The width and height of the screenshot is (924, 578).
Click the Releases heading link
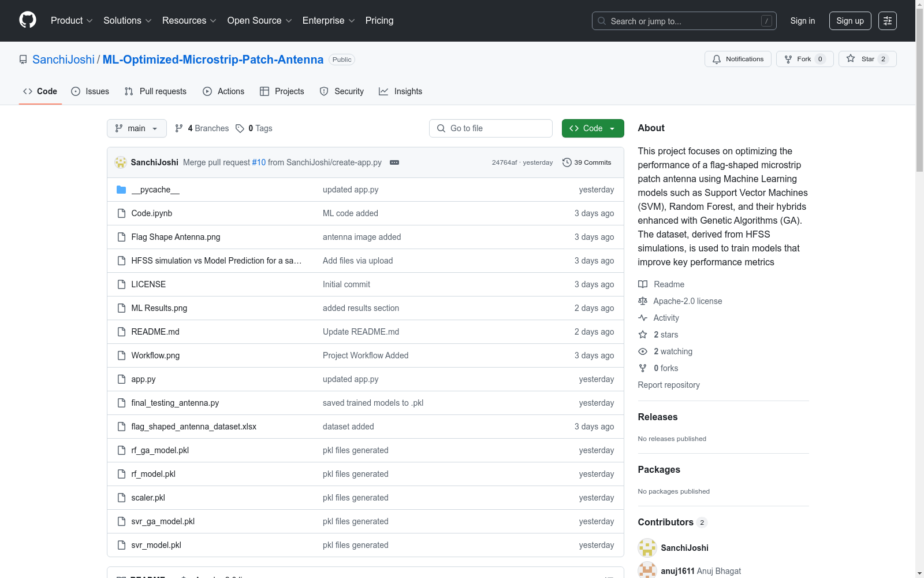[658, 417]
